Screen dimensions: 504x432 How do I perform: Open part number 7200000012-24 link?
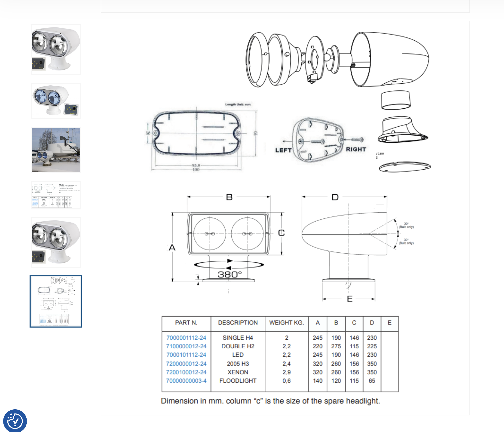tap(186, 364)
